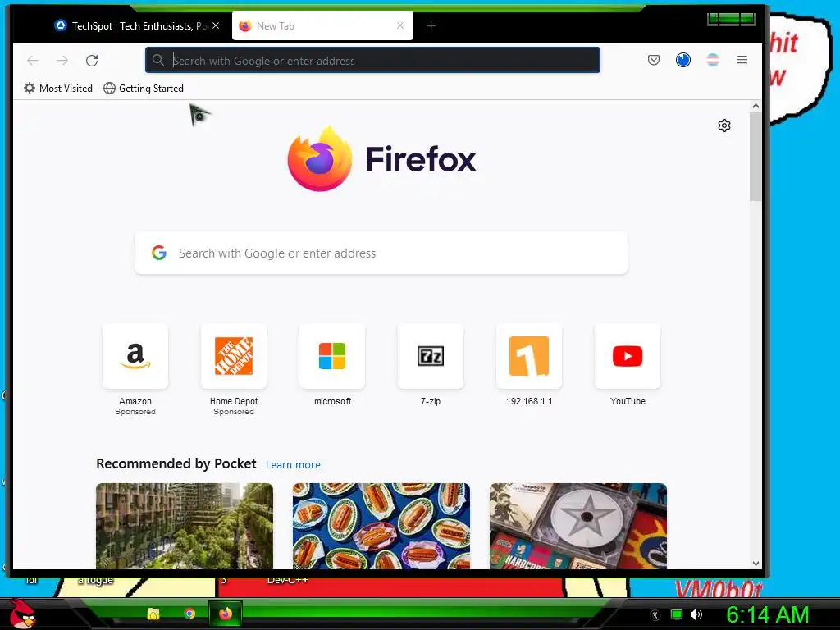Switch to the TechSpot tab
The height and width of the screenshot is (630, 840).
131,25
